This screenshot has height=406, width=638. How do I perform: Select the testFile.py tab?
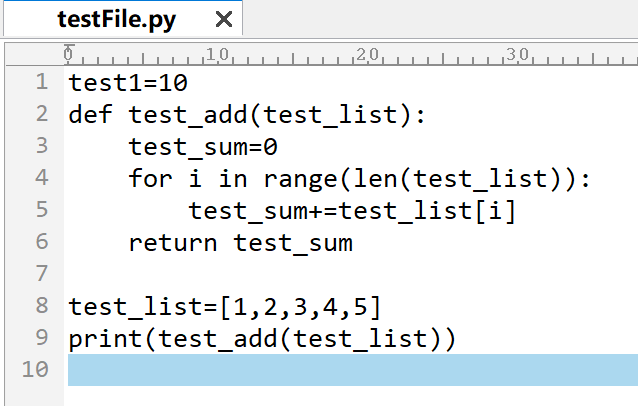tap(116, 20)
